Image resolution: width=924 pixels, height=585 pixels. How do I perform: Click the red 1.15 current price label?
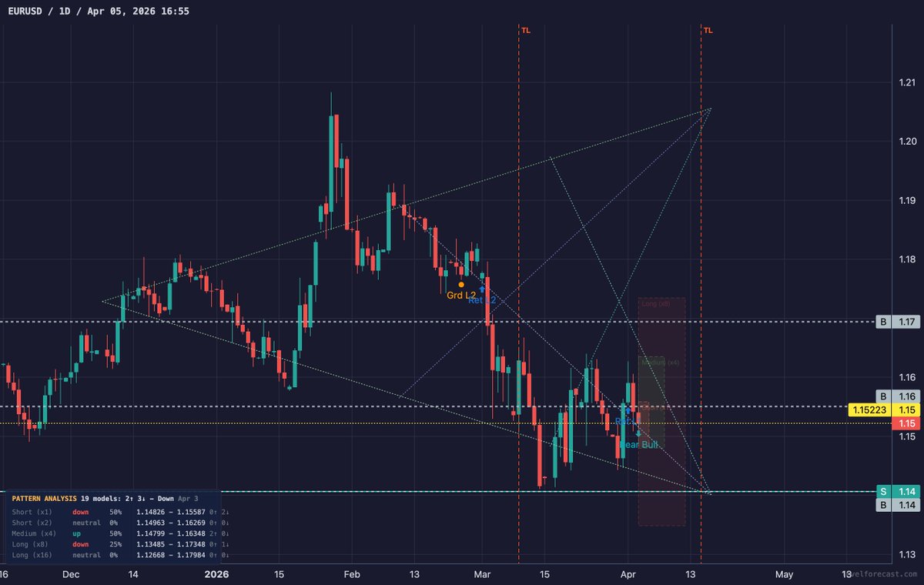906,423
